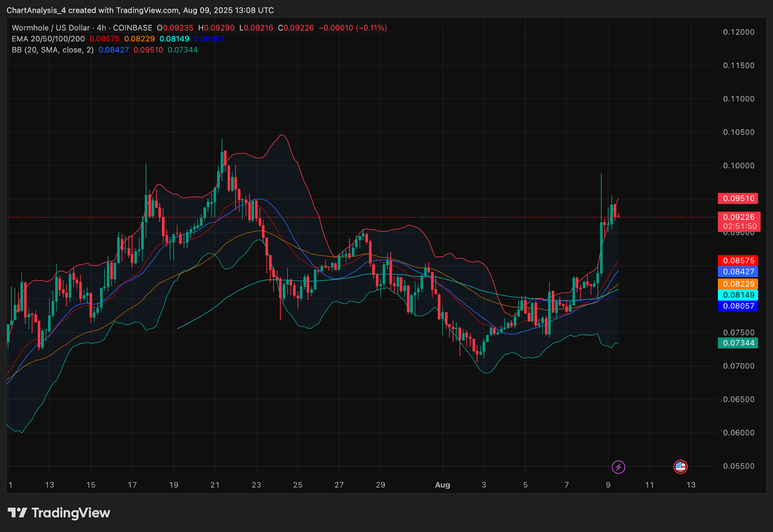Click the green 0.07344 lower band price tag
Viewport: 773px width, 532px height.
pyautogui.click(x=738, y=343)
